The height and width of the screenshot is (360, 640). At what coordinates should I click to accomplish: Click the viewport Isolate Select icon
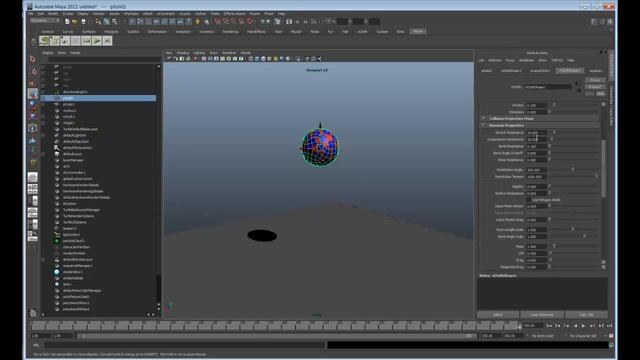(298, 59)
